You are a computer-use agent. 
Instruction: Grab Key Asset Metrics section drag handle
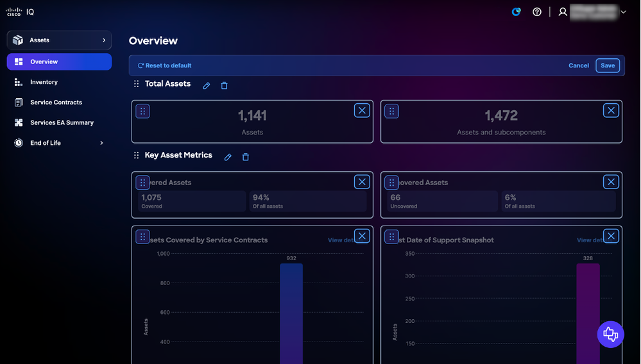point(136,155)
